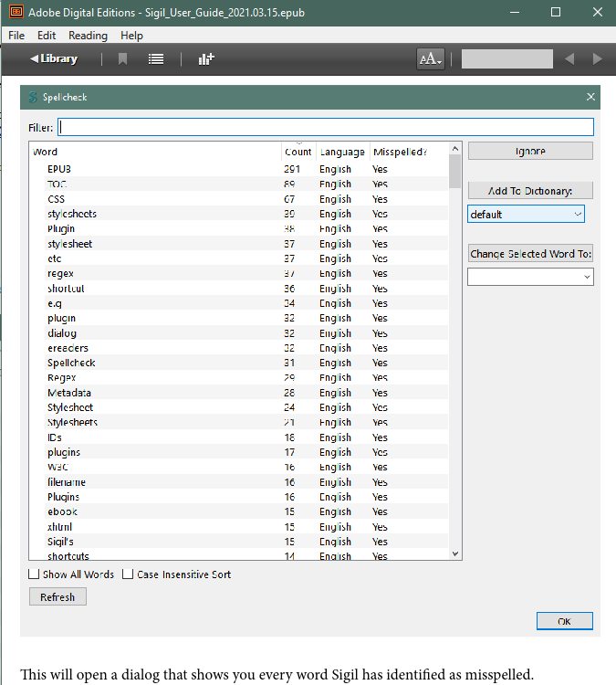The height and width of the screenshot is (685, 616).
Task: Select the lowercase word stylesheets
Action: pos(72,214)
